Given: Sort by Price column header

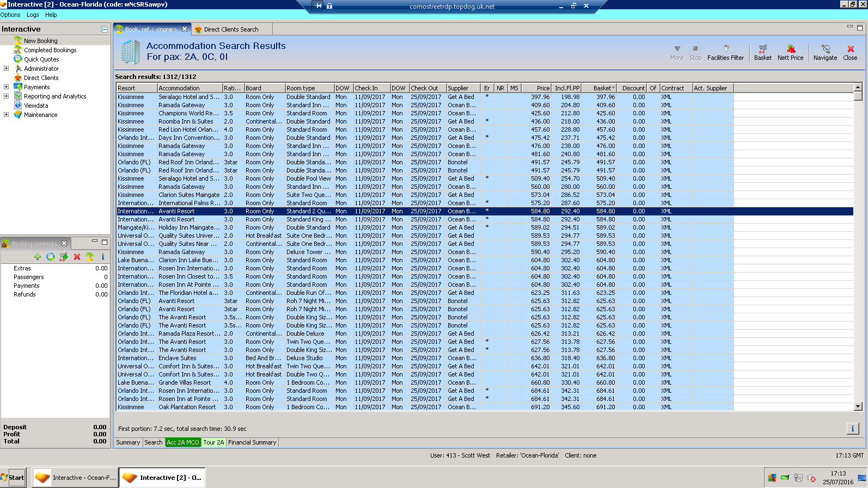Looking at the screenshot, I should [x=536, y=88].
